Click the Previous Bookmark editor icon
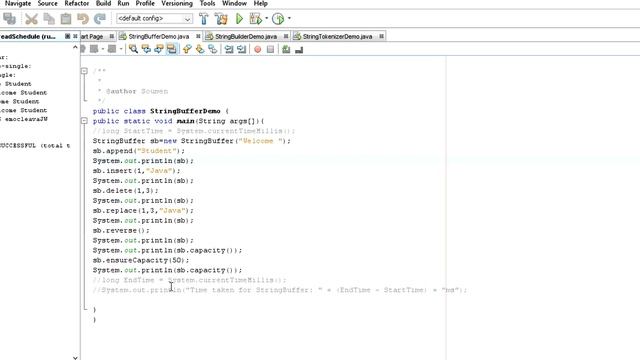The image size is (640, 360). pyautogui.click(x=187, y=49)
